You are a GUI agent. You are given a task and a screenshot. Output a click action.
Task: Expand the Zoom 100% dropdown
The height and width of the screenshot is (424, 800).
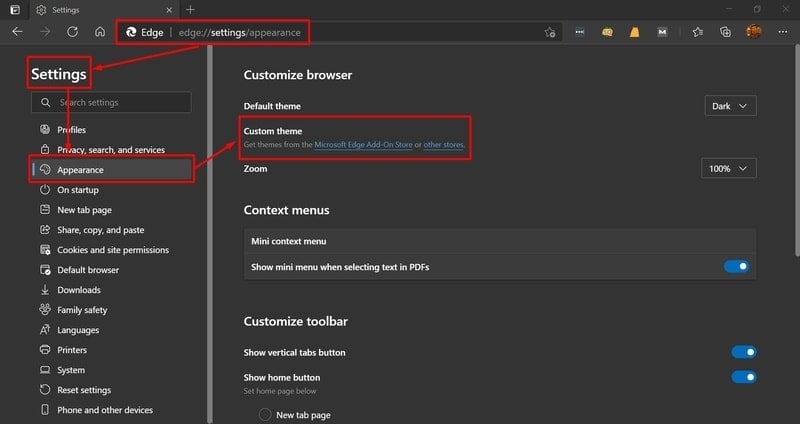click(729, 168)
